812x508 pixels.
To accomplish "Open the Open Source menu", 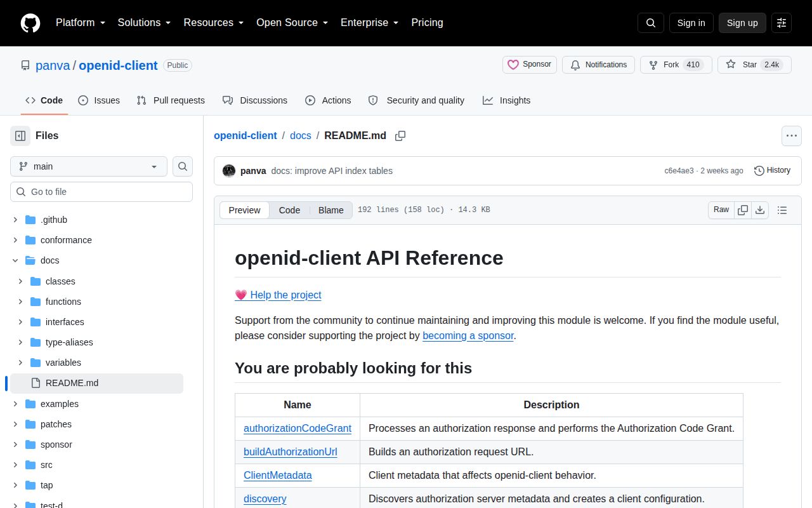I will (x=292, y=23).
